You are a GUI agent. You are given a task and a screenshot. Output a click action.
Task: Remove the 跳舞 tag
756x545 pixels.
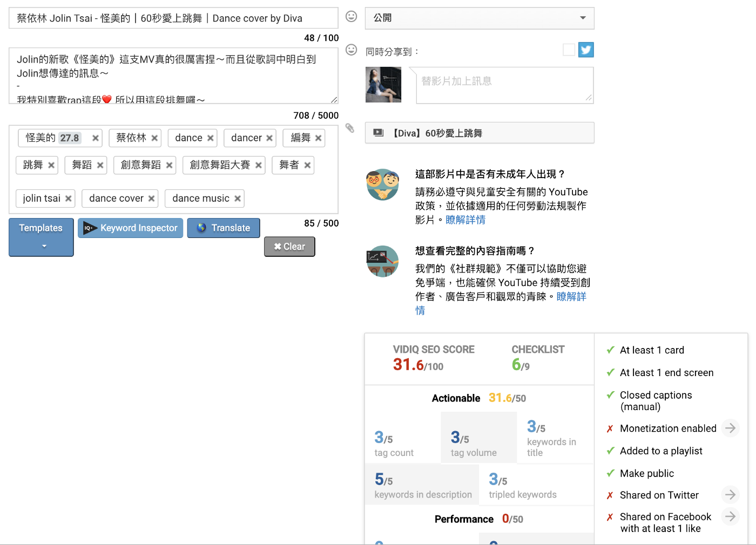tap(51, 165)
